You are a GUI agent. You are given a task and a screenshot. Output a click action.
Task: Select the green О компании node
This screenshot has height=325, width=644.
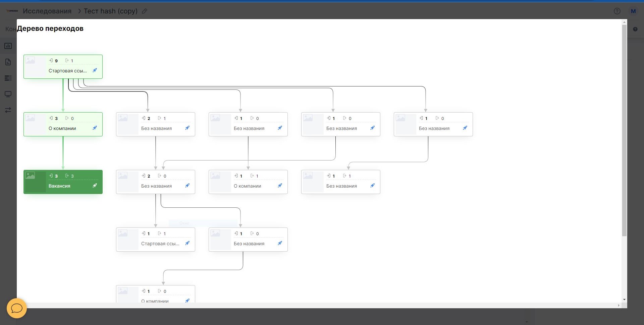[x=63, y=124]
